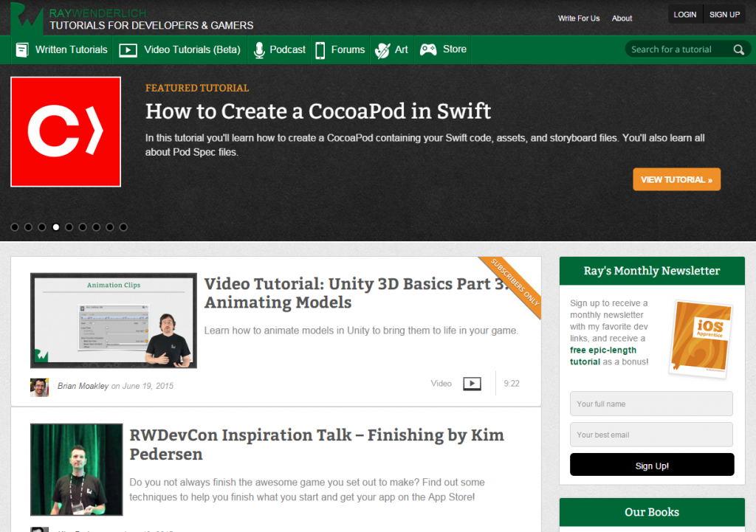
Task: Select the sixth carousel slide dot
Action: [83, 227]
